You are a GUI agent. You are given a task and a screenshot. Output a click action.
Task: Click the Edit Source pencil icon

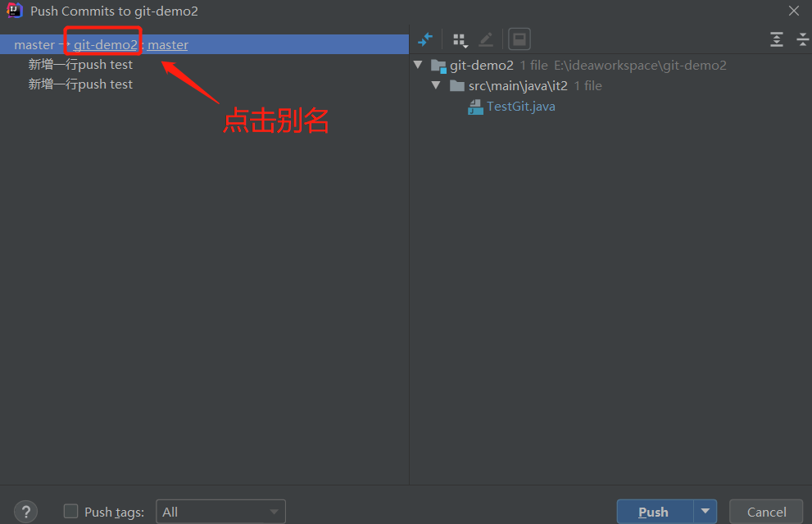pyautogui.click(x=486, y=39)
